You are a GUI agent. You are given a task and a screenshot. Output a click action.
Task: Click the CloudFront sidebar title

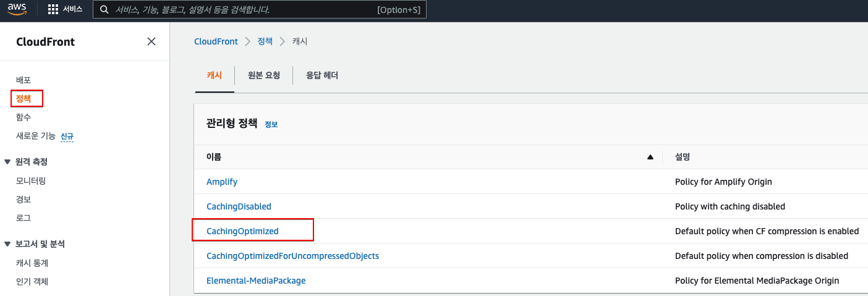click(x=46, y=42)
